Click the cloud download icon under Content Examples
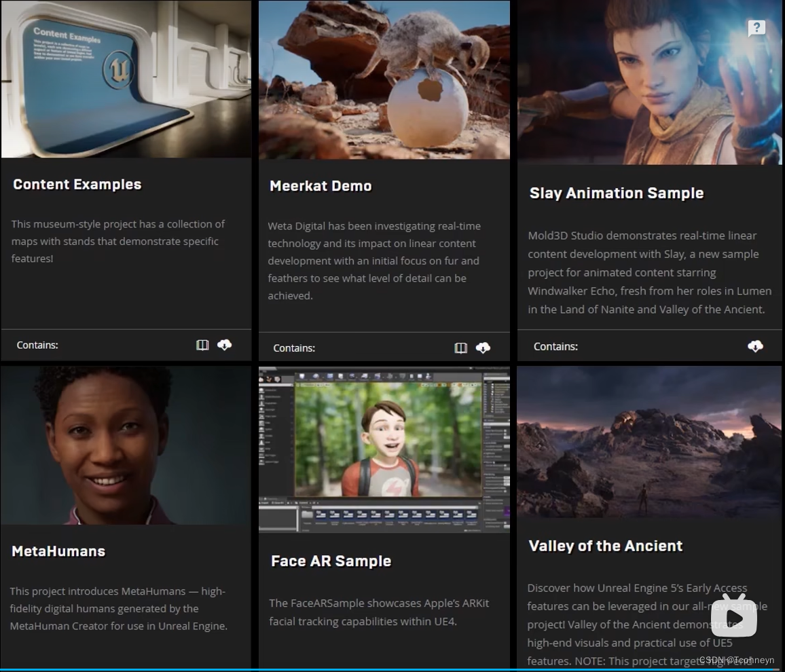The image size is (785, 672). click(224, 345)
